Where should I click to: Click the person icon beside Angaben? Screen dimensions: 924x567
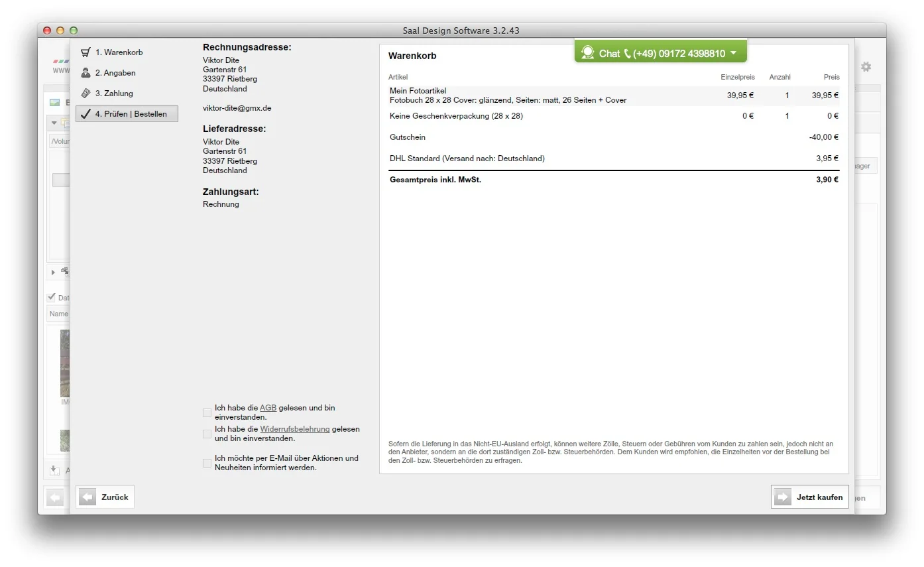pos(86,73)
